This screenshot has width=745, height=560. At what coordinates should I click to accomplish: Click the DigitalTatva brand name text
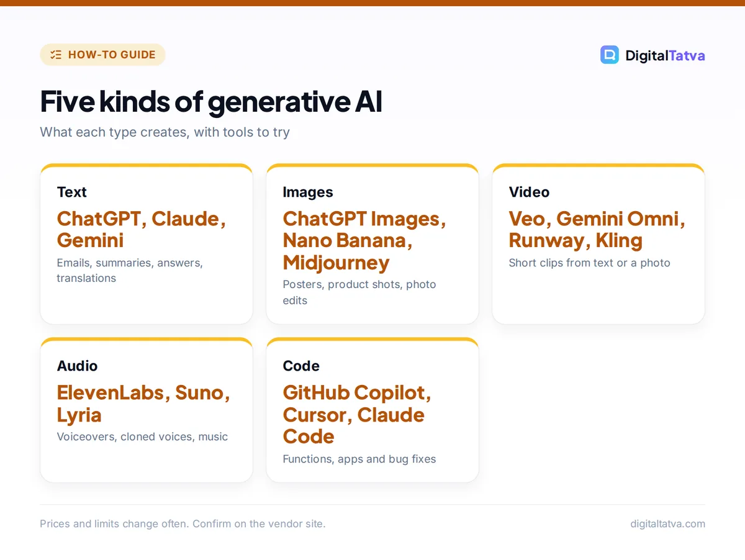coord(665,55)
